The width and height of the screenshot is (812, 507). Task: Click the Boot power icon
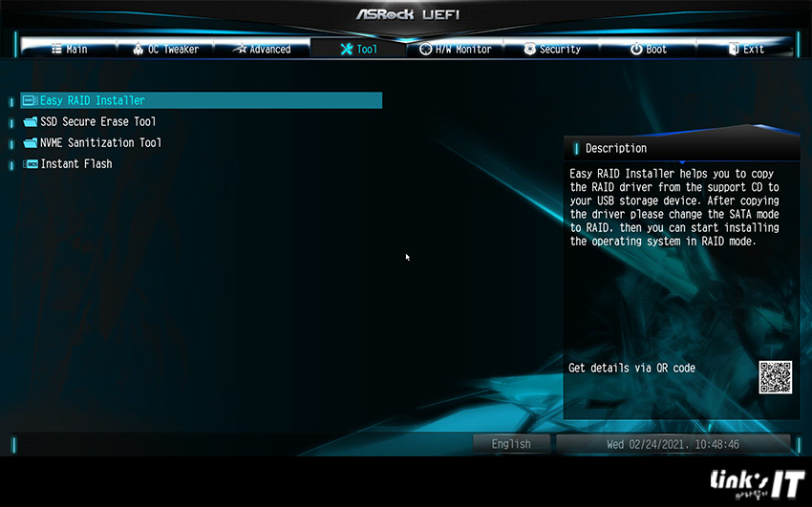coord(636,49)
